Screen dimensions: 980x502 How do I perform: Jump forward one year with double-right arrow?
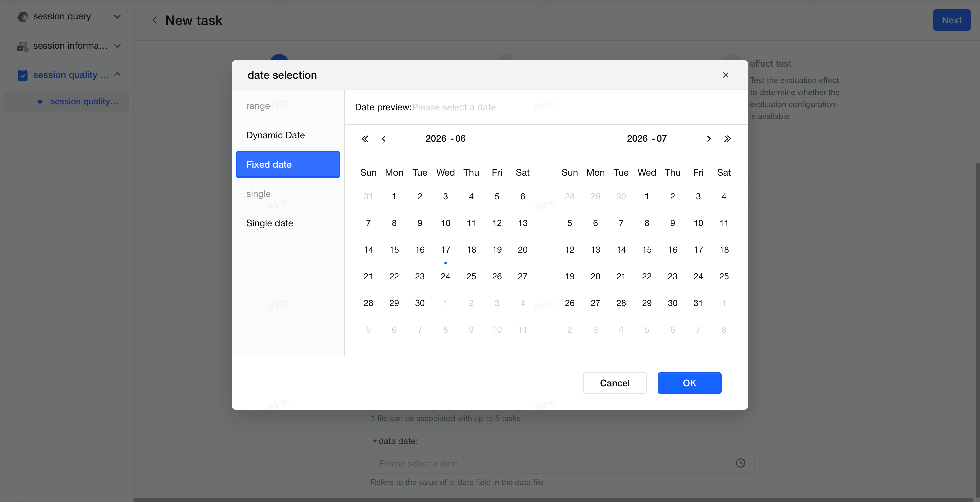coord(727,138)
